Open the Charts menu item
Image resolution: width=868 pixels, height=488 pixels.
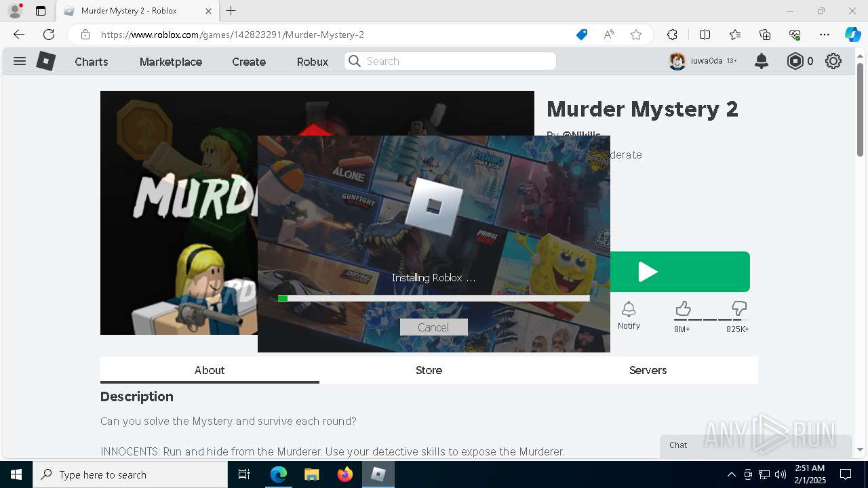coord(91,62)
